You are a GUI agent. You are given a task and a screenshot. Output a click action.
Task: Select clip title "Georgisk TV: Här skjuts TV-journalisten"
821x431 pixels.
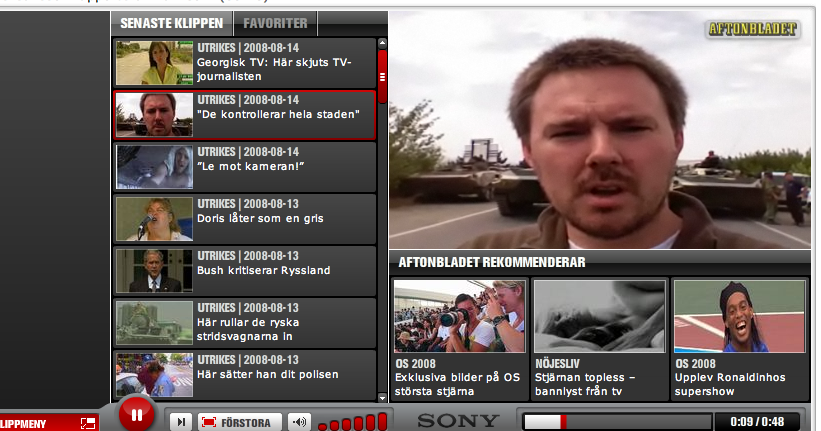pyautogui.click(x=274, y=69)
